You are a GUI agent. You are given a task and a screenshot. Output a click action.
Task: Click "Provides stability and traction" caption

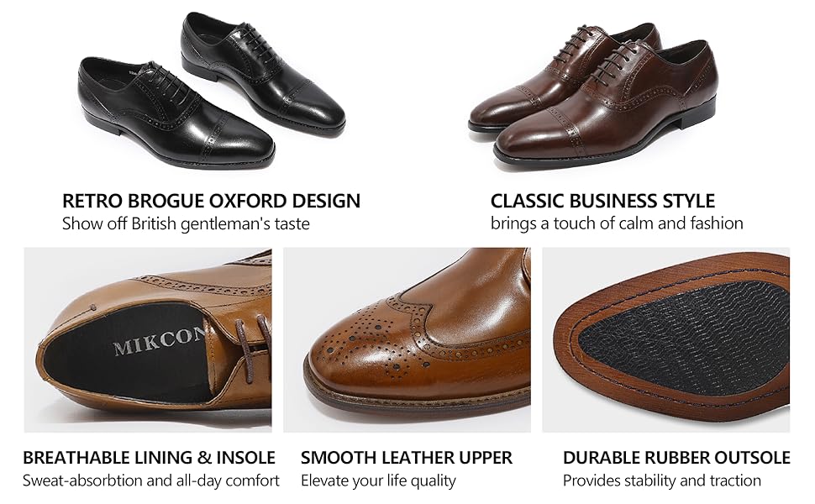point(662,480)
